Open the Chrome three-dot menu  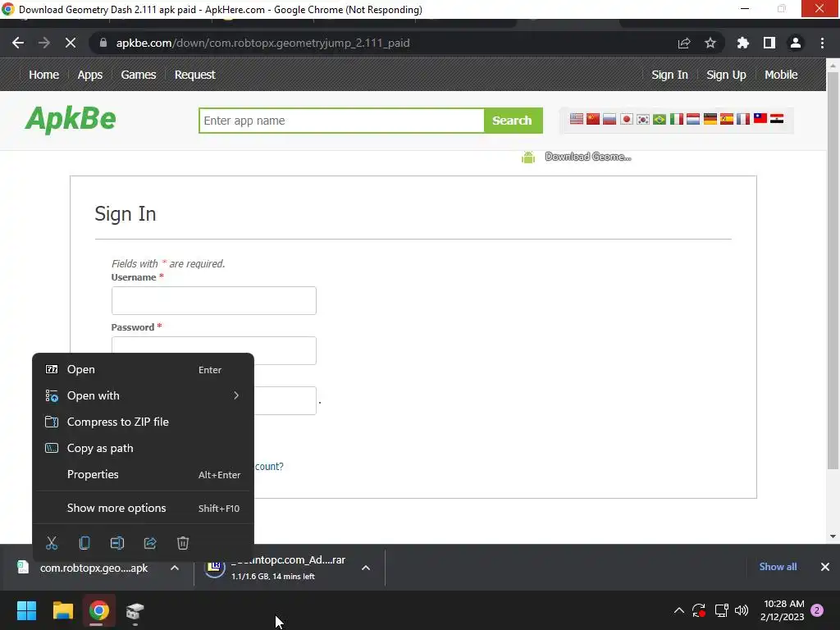(822, 43)
